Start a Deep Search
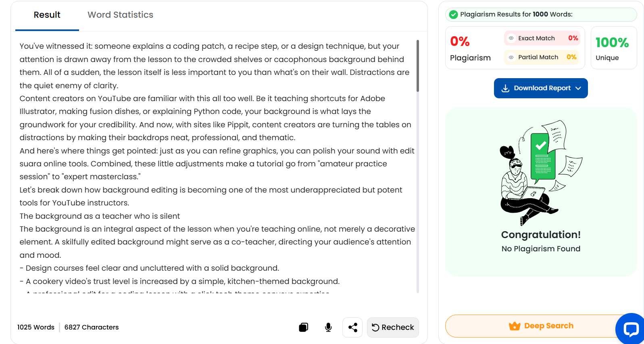 (x=541, y=326)
